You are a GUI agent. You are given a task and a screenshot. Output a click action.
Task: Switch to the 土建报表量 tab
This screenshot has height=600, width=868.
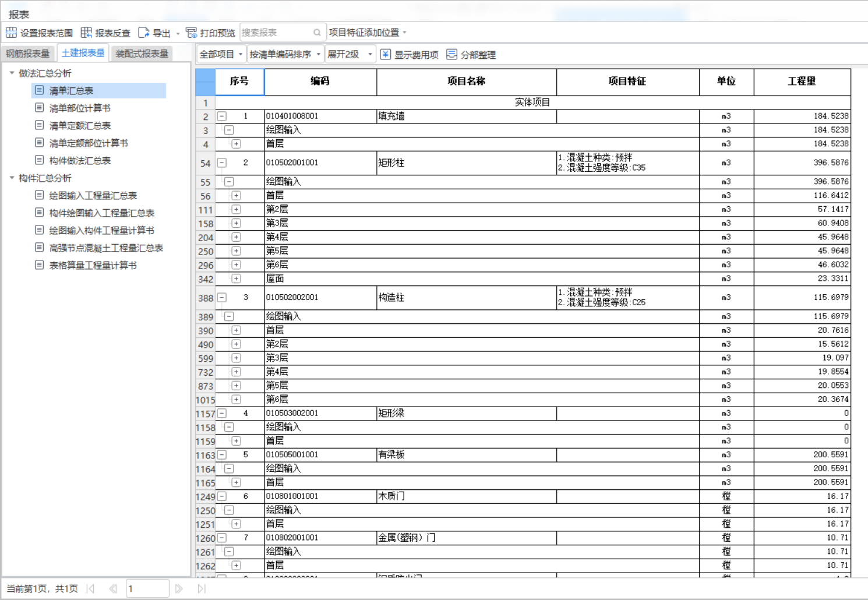pos(83,53)
